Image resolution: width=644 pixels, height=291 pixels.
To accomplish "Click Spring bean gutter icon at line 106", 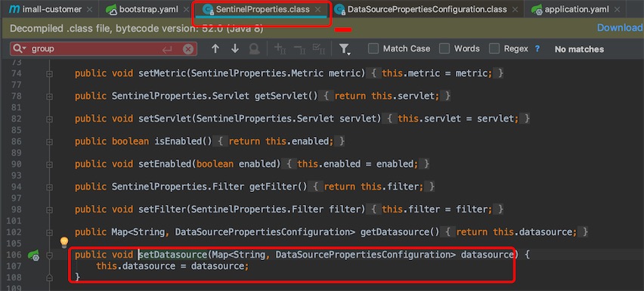I will coord(33,255).
